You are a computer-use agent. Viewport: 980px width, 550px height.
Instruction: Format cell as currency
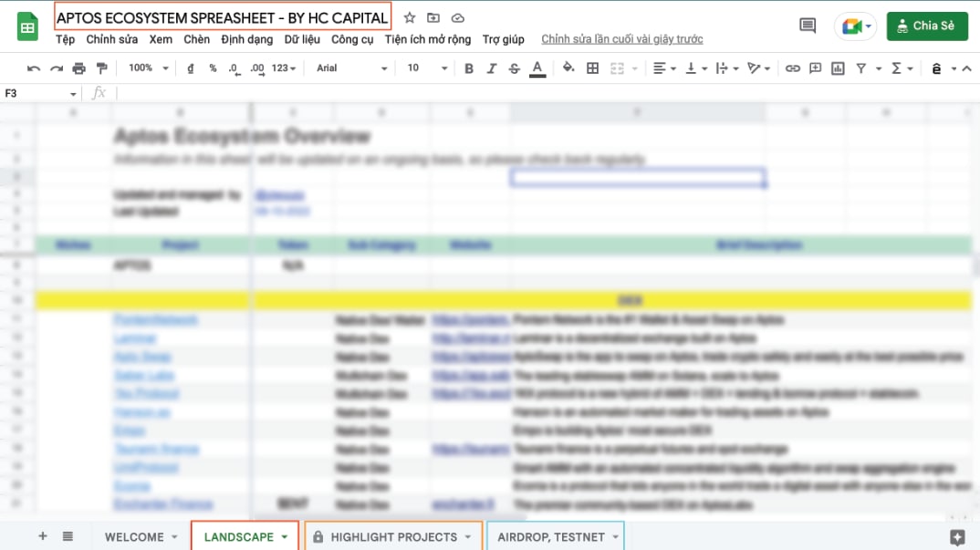click(190, 68)
